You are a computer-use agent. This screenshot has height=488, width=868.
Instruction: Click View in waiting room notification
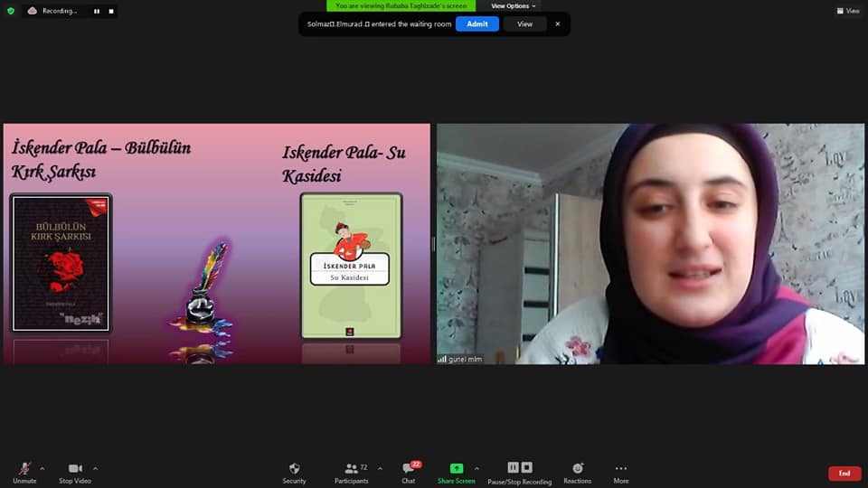tap(524, 24)
